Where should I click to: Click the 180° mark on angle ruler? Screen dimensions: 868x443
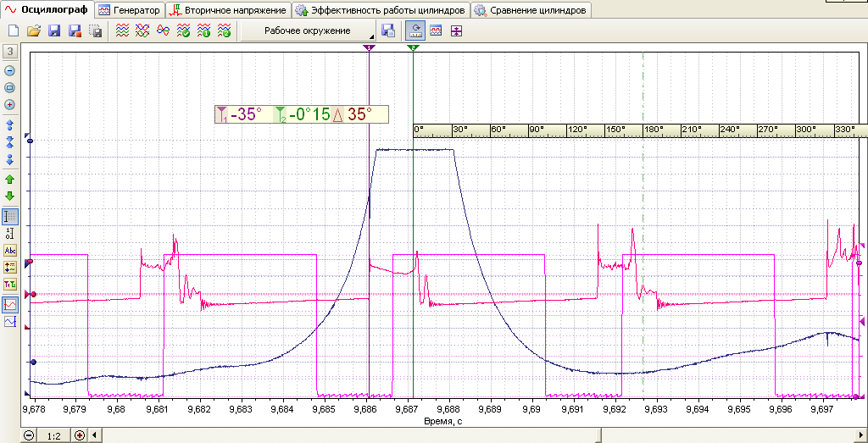point(654,129)
